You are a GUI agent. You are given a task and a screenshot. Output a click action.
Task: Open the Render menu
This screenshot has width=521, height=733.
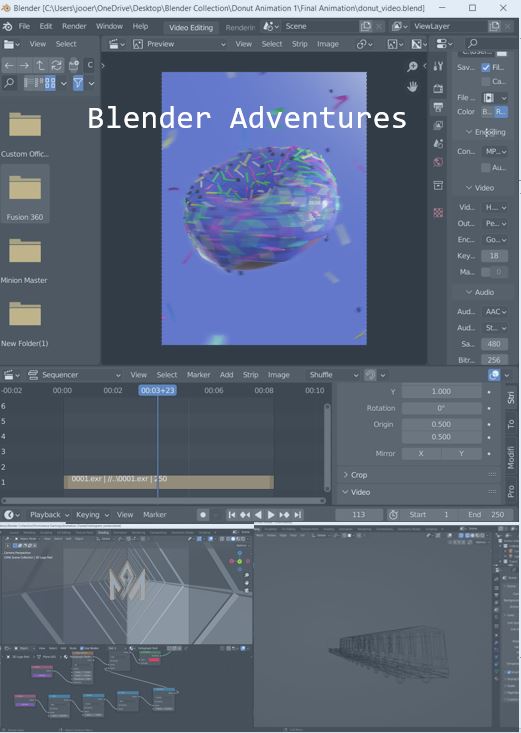[x=74, y=26]
